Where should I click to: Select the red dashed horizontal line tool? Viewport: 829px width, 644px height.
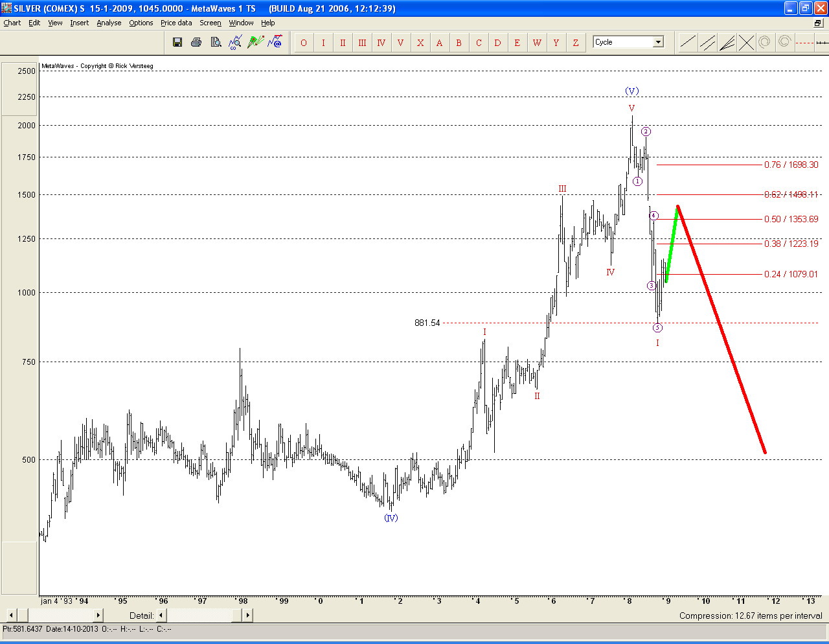(804, 43)
